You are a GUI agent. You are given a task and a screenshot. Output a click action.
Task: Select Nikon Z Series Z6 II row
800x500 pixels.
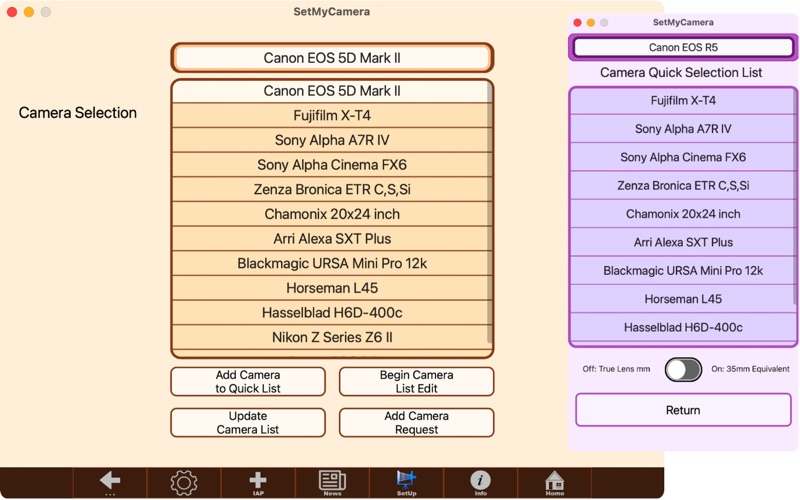click(331, 337)
